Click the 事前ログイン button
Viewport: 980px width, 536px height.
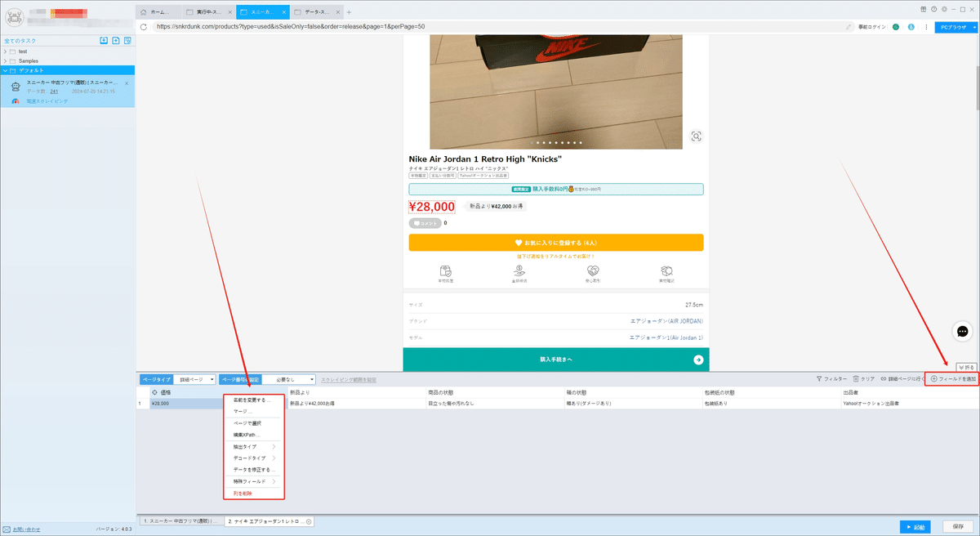pyautogui.click(x=874, y=27)
